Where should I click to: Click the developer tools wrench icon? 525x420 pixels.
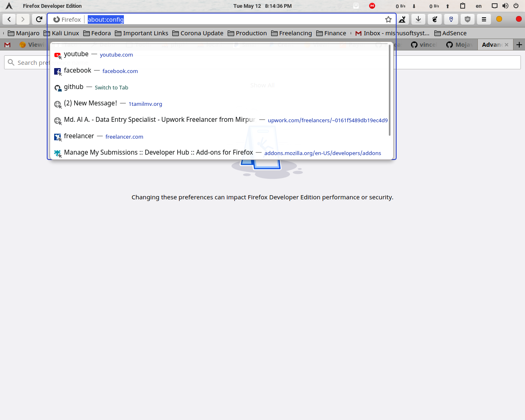point(402,19)
